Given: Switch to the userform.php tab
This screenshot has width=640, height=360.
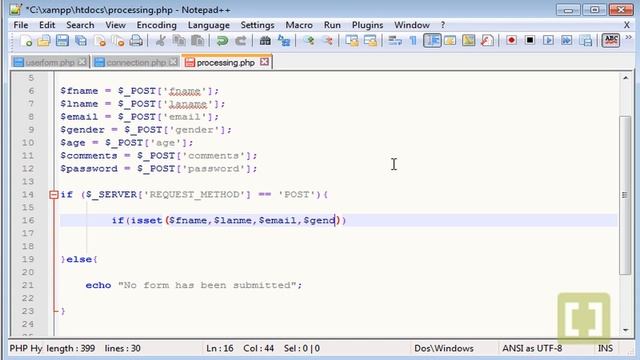Looking at the screenshot, I should pyautogui.click(x=50, y=62).
